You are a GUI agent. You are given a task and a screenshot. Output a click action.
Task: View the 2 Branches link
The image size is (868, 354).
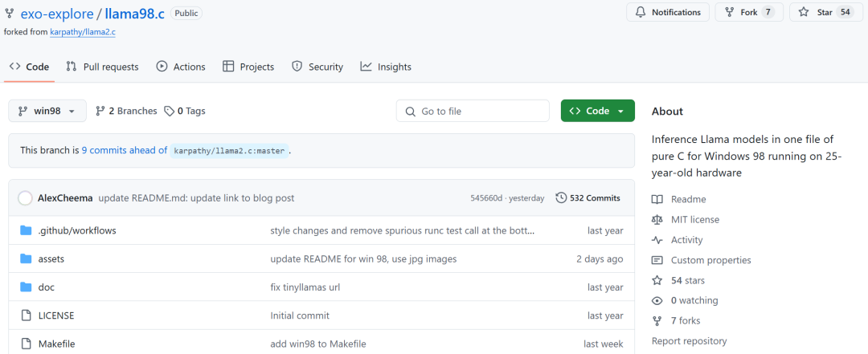pyautogui.click(x=126, y=111)
